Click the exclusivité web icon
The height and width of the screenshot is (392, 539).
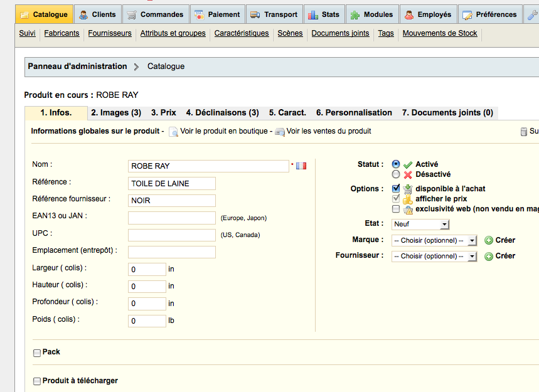pos(408,209)
